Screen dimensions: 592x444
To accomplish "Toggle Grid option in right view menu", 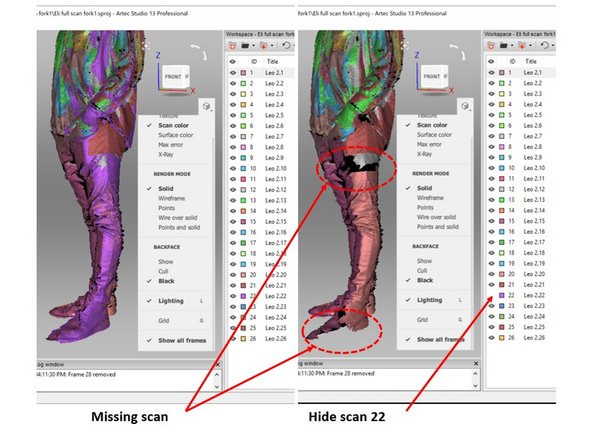I will coord(422,320).
